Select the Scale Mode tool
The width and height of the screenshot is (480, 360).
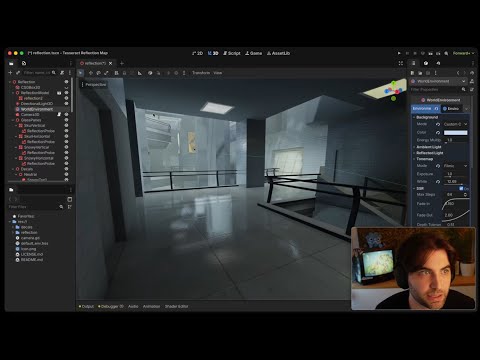[x=106, y=73]
